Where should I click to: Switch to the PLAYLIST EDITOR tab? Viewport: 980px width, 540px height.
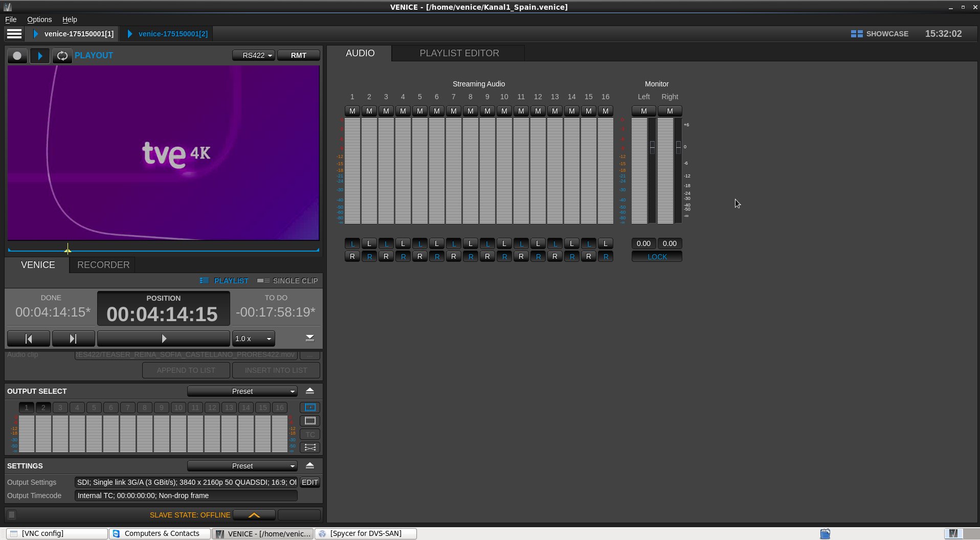[459, 53]
